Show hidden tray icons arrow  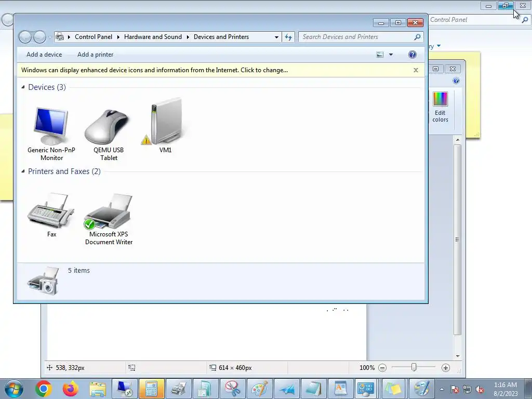pos(442,389)
